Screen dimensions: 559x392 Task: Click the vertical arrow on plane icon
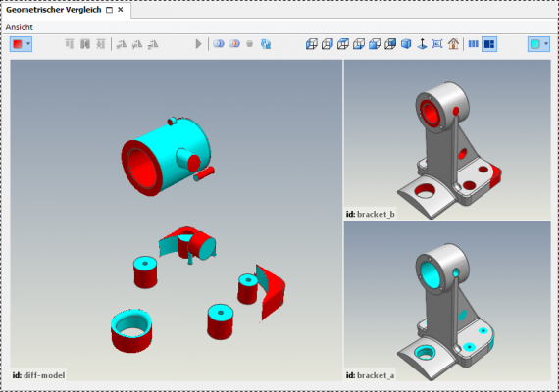click(x=422, y=44)
